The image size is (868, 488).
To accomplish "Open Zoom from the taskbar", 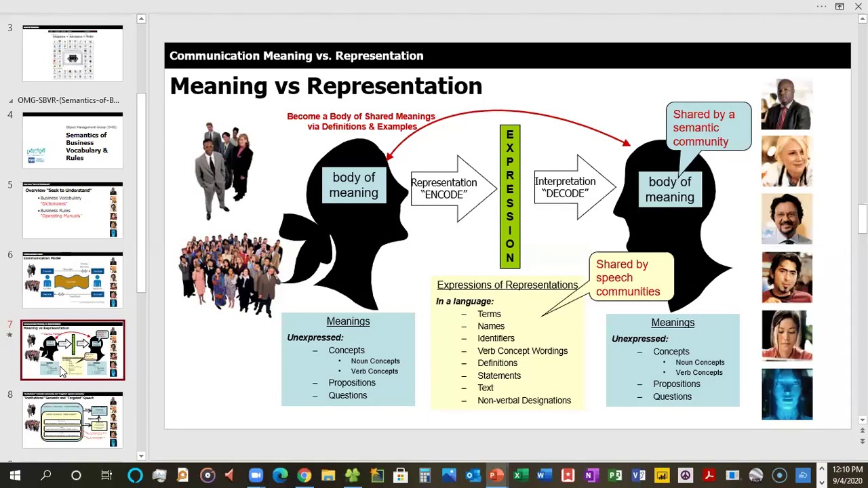I will 256,475.
